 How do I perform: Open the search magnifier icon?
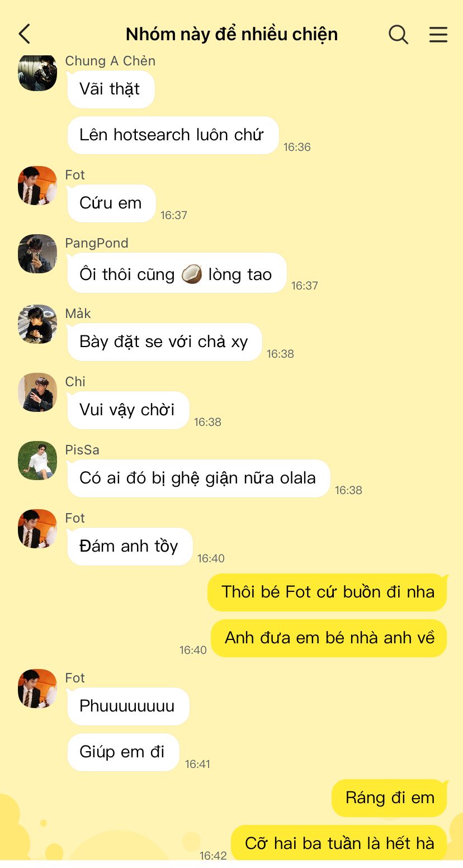[x=398, y=34]
